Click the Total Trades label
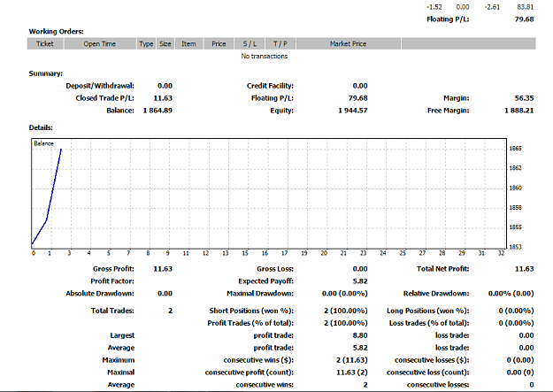The height and width of the screenshot is (392, 553). point(112,311)
